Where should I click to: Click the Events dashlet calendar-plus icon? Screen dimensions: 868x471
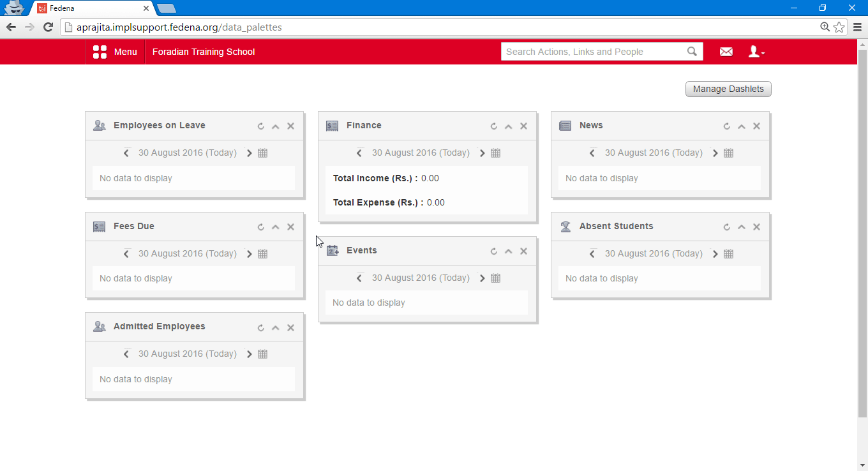pyautogui.click(x=333, y=251)
